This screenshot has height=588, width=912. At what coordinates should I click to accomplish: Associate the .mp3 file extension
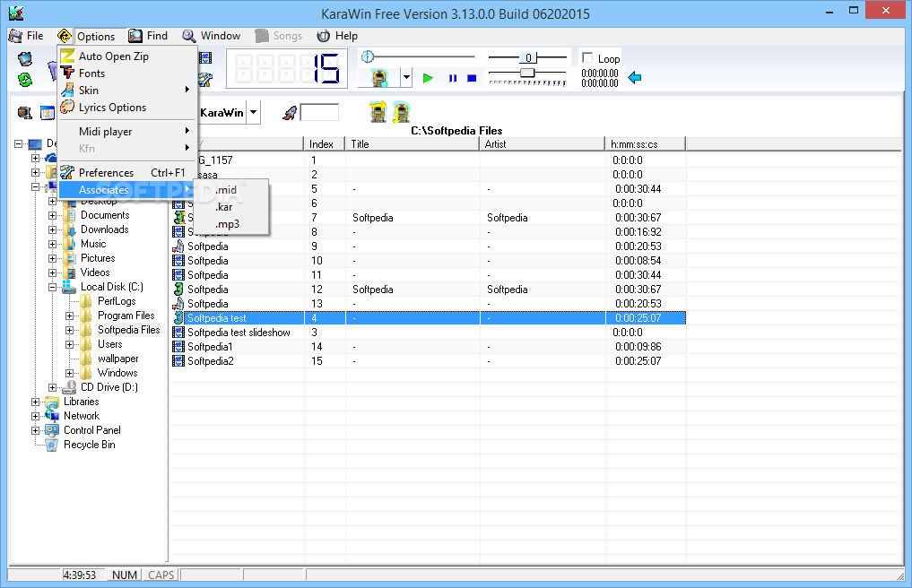(x=228, y=224)
